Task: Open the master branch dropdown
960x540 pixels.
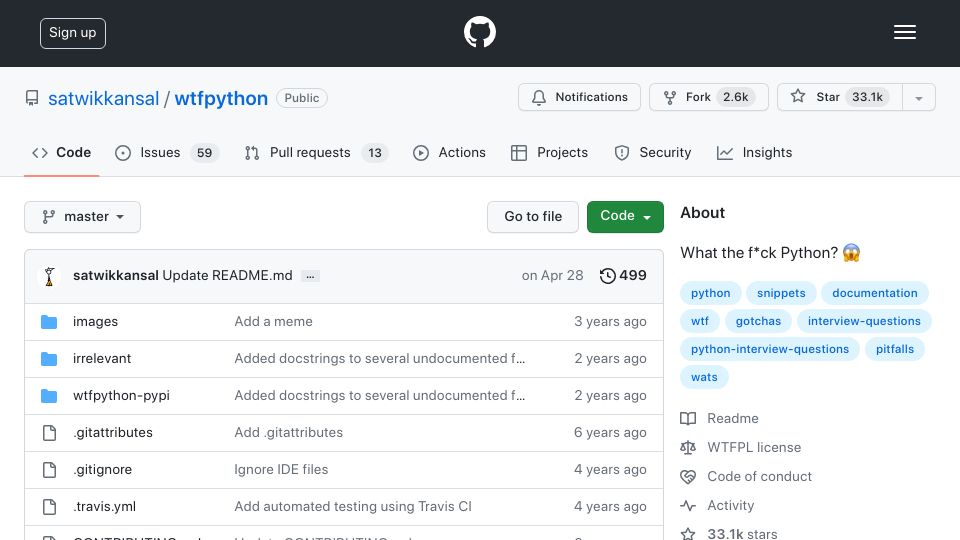Action: pyautogui.click(x=83, y=217)
